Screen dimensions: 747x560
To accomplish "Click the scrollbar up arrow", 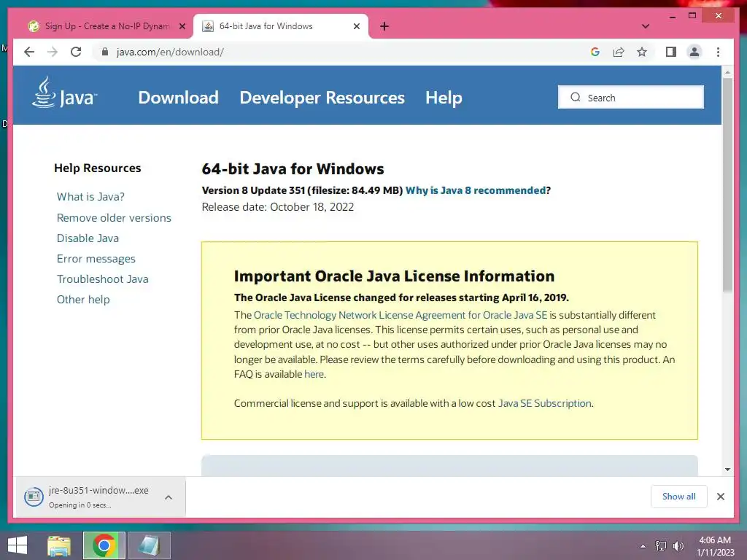I will coord(727,72).
